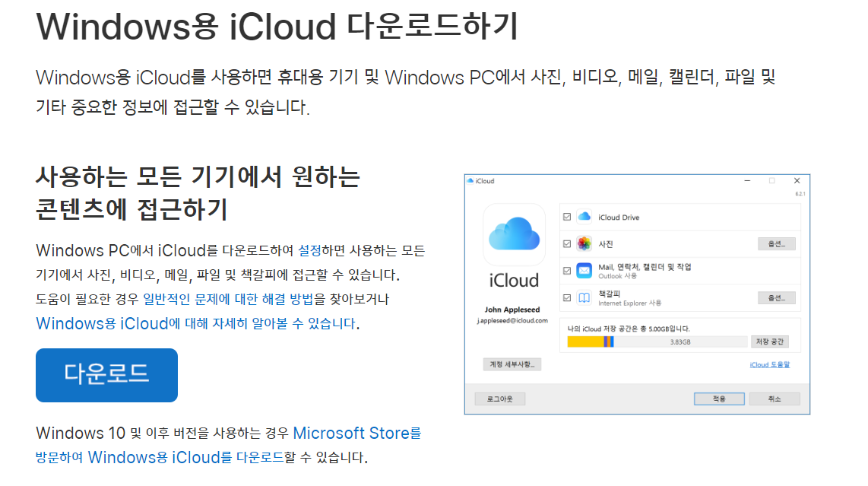Toggle the Mail, 연락처, 캘린더 및 작업 checkbox
868x486 pixels.
[x=567, y=271]
